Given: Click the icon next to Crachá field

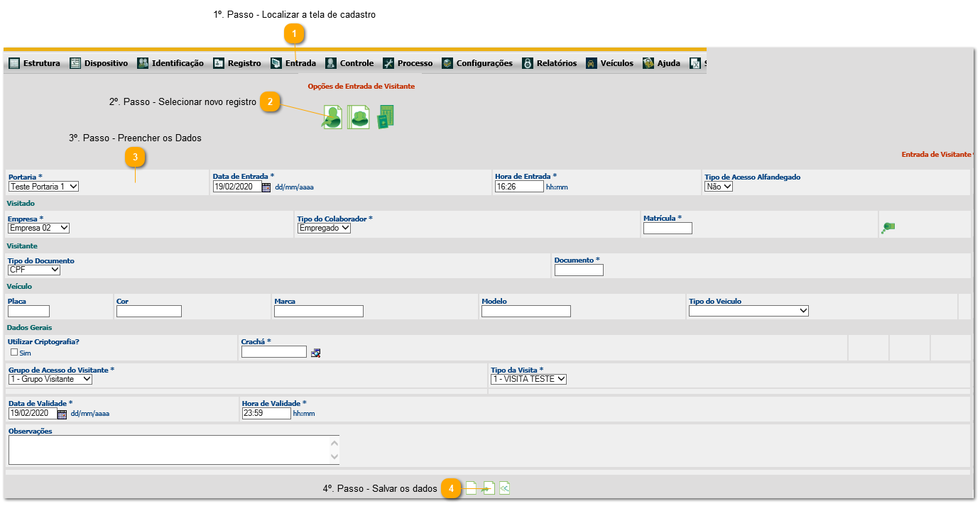Looking at the screenshot, I should [316, 352].
